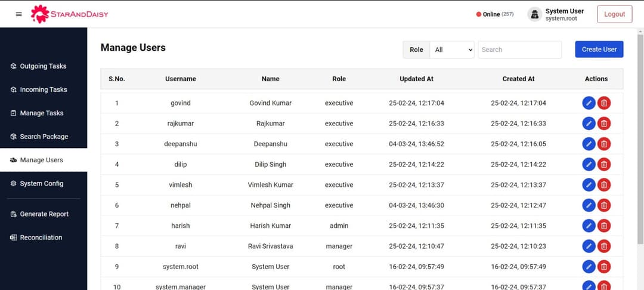Viewport: 644px width, 290px height.
Task: Click the system.root label in header
Action: coord(561,18)
